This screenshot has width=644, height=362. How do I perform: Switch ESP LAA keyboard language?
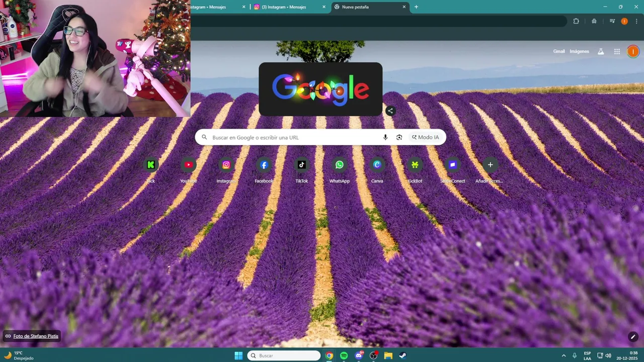click(x=588, y=355)
